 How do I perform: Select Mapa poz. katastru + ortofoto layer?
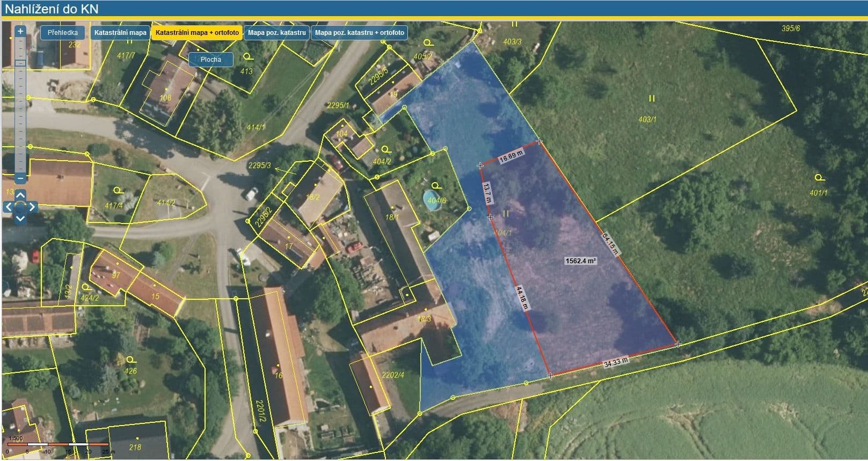(359, 33)
